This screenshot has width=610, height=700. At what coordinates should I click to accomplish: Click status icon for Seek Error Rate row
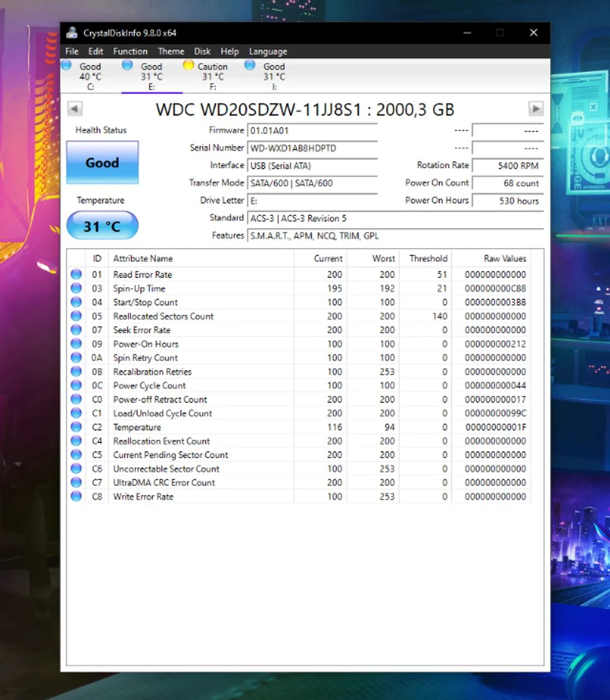tap(77, 330)
